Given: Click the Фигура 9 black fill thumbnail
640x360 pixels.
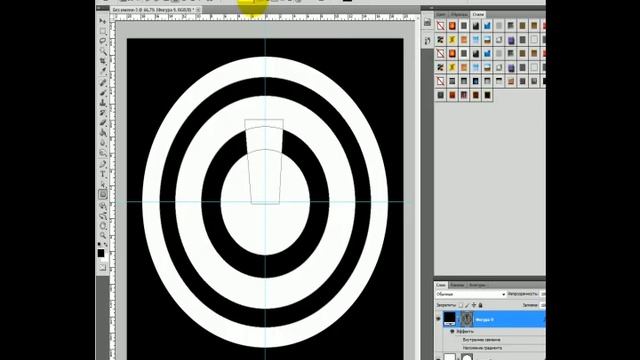Looking at the screenshot, I should click(449, 319).
